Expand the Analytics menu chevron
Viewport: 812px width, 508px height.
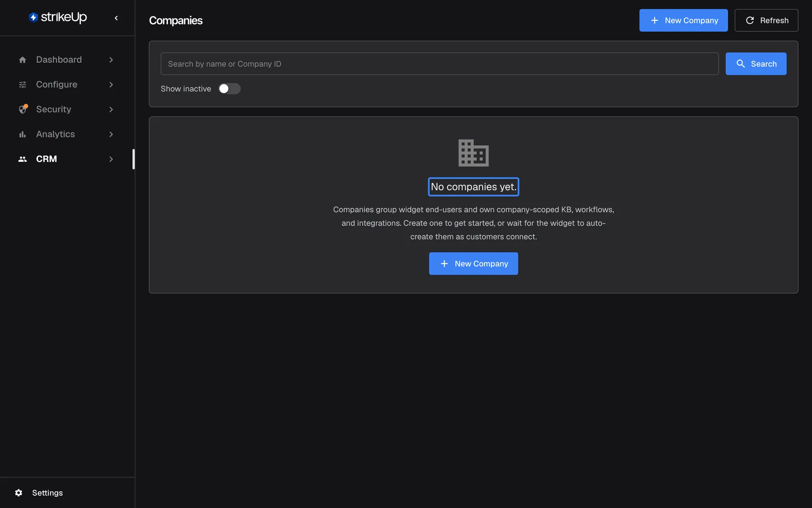pos(111,134)
